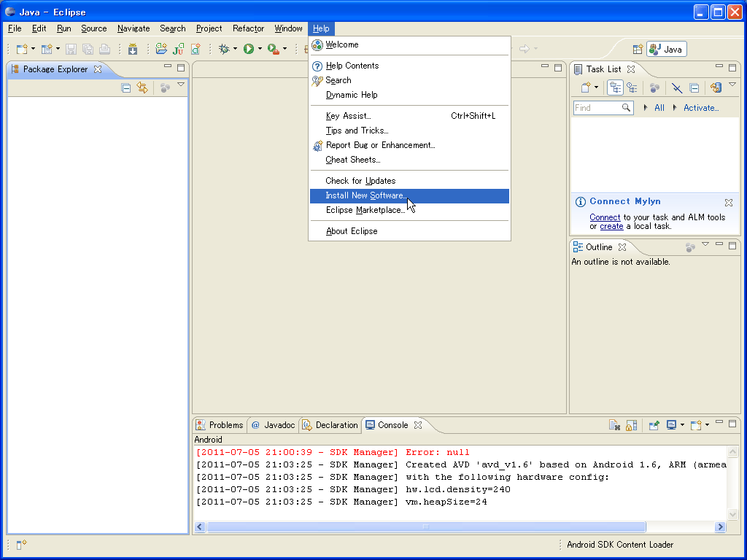This screenshot has height=560, width=747.
Task: Click the create local task link
Action: (612, 226)
